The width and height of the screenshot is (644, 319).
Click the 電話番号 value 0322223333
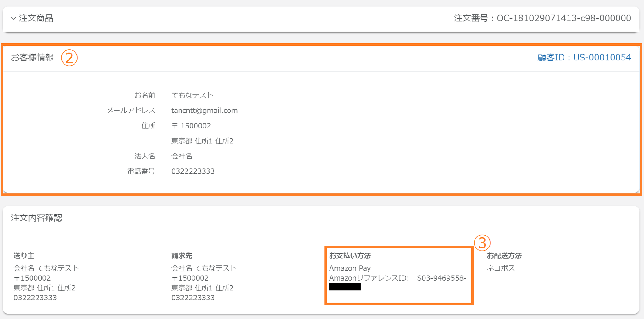coord(193,171)
